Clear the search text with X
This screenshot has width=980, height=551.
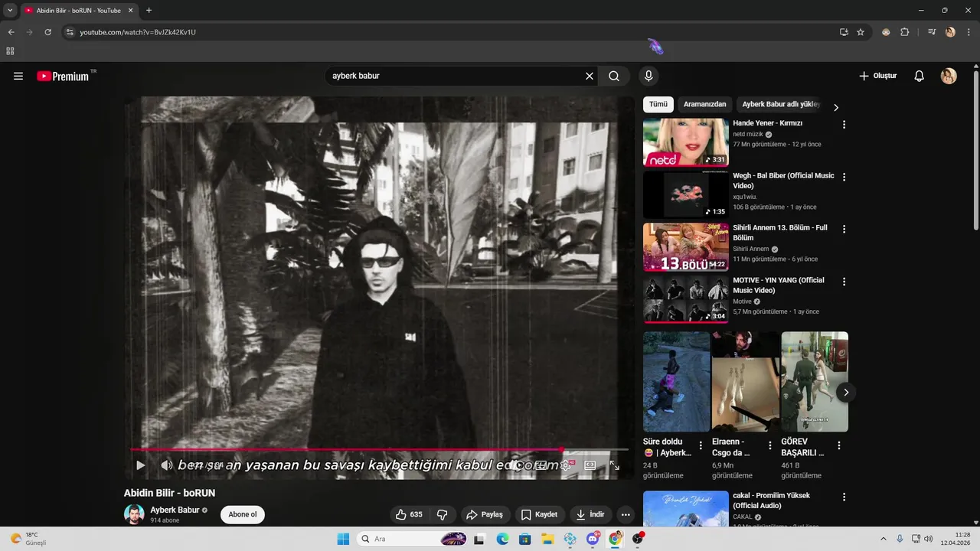coord(590,76)
